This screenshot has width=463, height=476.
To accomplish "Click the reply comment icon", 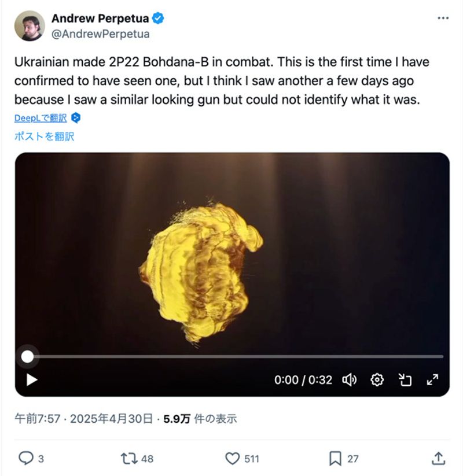I will pyautogui.click(x=26, y=459).
